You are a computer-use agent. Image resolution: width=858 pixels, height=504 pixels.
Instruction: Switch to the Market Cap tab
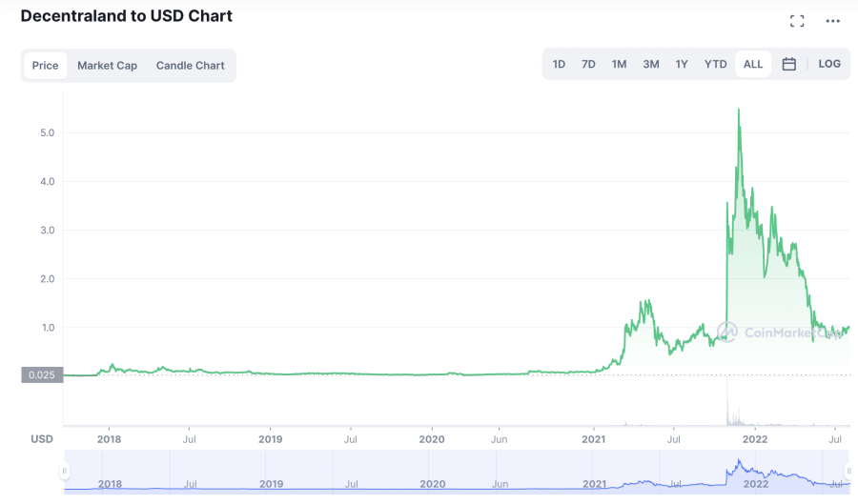107,66
